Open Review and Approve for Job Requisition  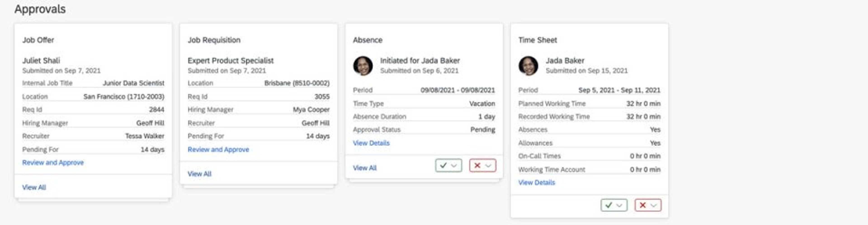[218, 150]
